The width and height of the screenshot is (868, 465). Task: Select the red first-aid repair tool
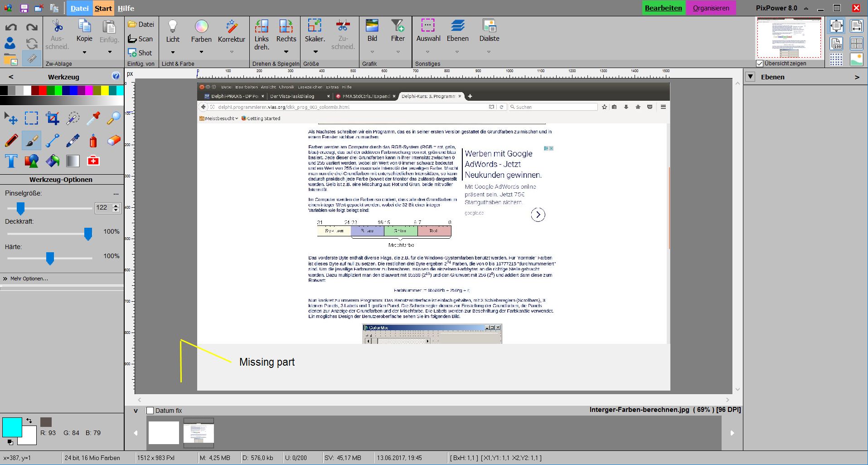pyautogui.click(x=93, y=161)
